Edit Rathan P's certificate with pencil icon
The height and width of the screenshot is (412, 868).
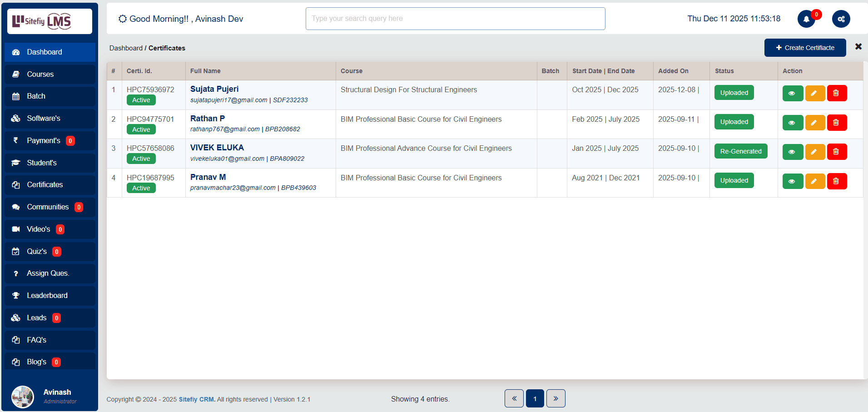[814, 123]
